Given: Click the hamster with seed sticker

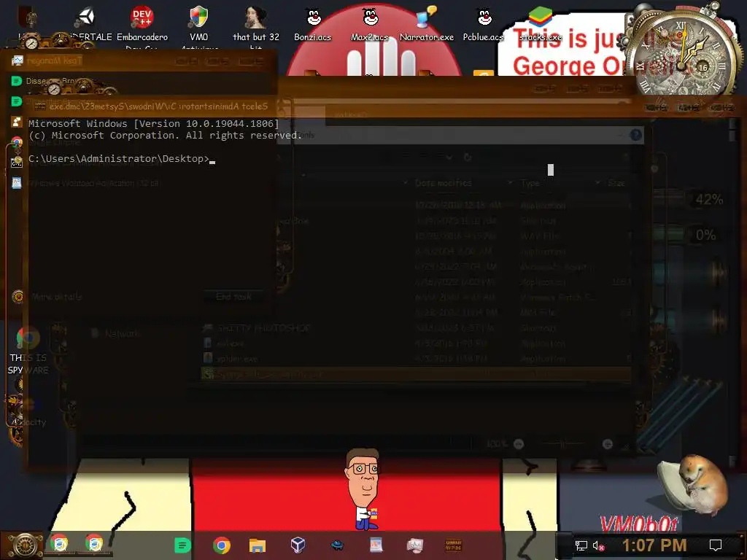Looking at the screenshot, I should pos(693,485).
